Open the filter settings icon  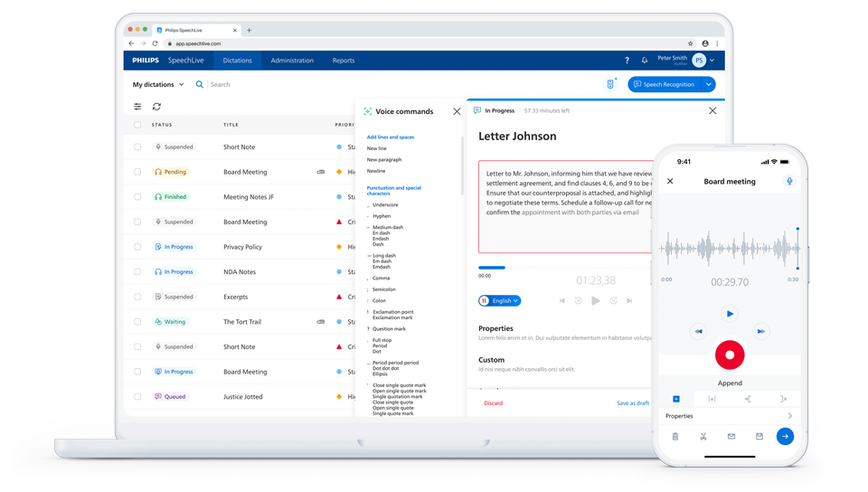137,106
